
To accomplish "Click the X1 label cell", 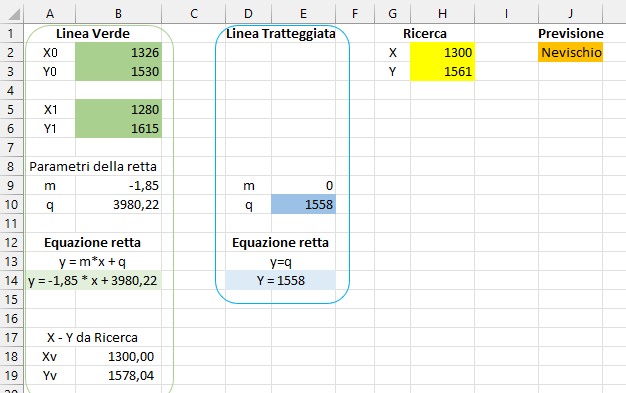I will pos(50,109).
